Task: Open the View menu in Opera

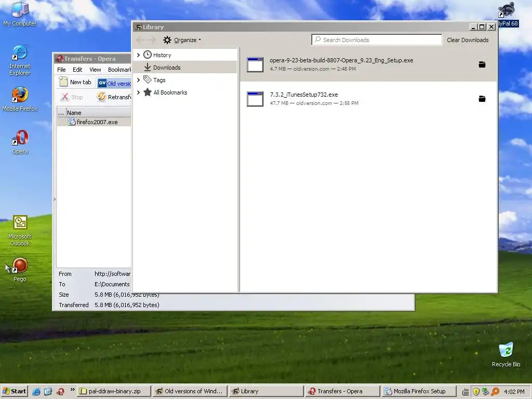Action: coord(96,70)
